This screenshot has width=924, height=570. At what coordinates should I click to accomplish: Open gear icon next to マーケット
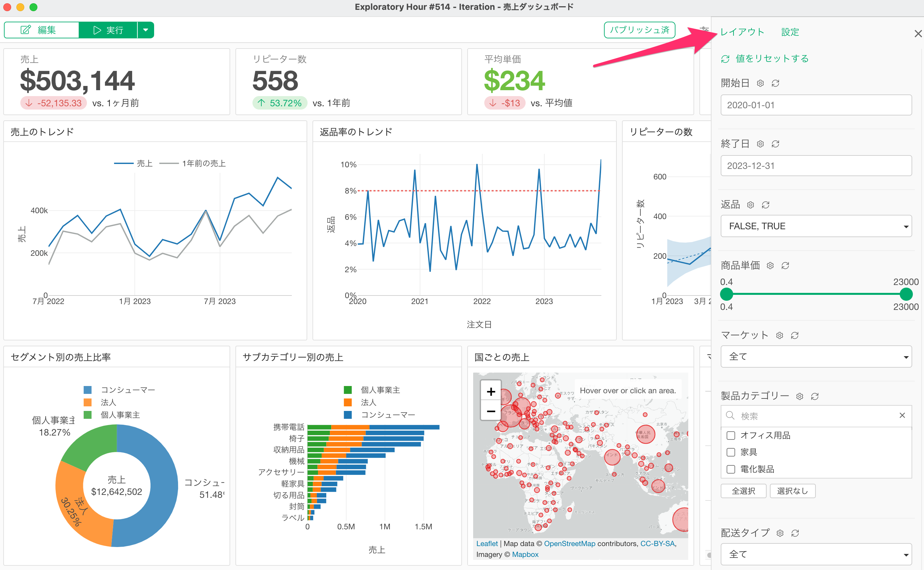point(779,336)
